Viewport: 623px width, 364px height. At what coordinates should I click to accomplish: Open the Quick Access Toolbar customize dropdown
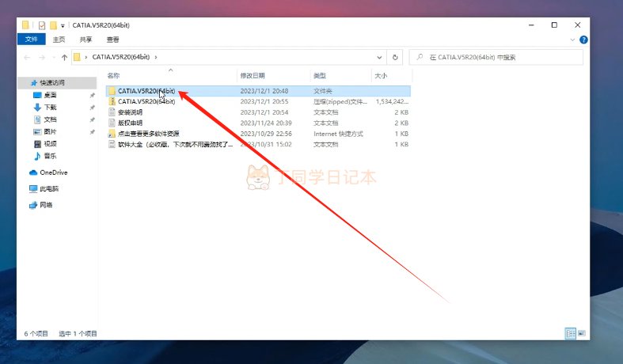point(63,26)
